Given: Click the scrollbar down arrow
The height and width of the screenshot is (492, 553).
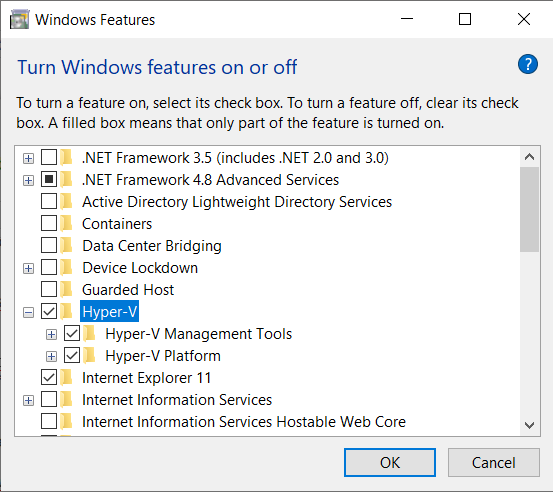Looking at the screenshot, I should point(529,425).
